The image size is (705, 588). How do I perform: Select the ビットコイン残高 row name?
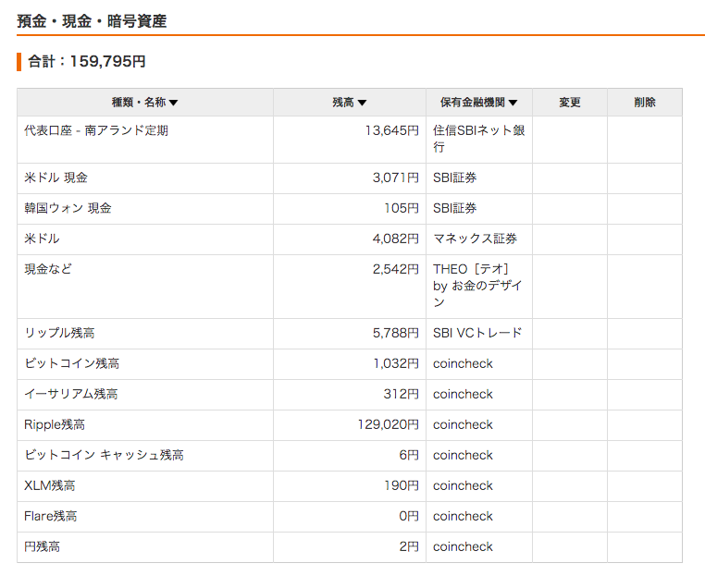(72, 364)
